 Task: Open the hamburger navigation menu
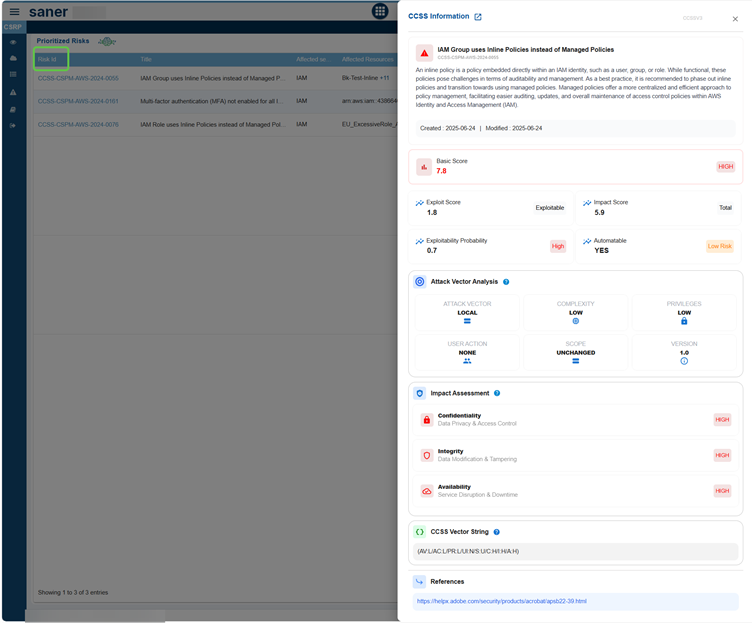[14, 11]
